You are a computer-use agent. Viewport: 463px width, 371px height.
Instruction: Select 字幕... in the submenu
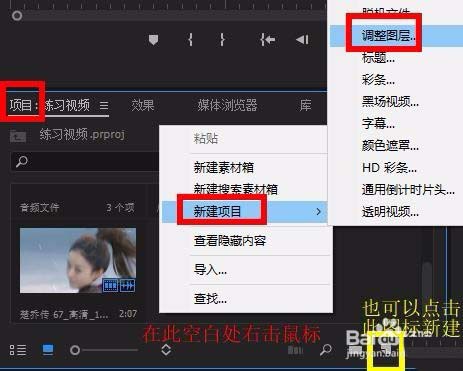pos(378,124)
